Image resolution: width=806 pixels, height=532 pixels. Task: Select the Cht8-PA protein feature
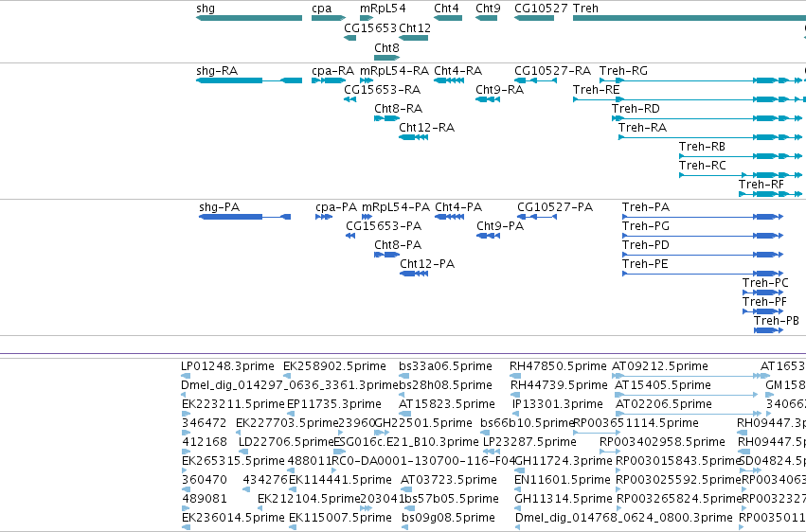[x=387, y=255]
